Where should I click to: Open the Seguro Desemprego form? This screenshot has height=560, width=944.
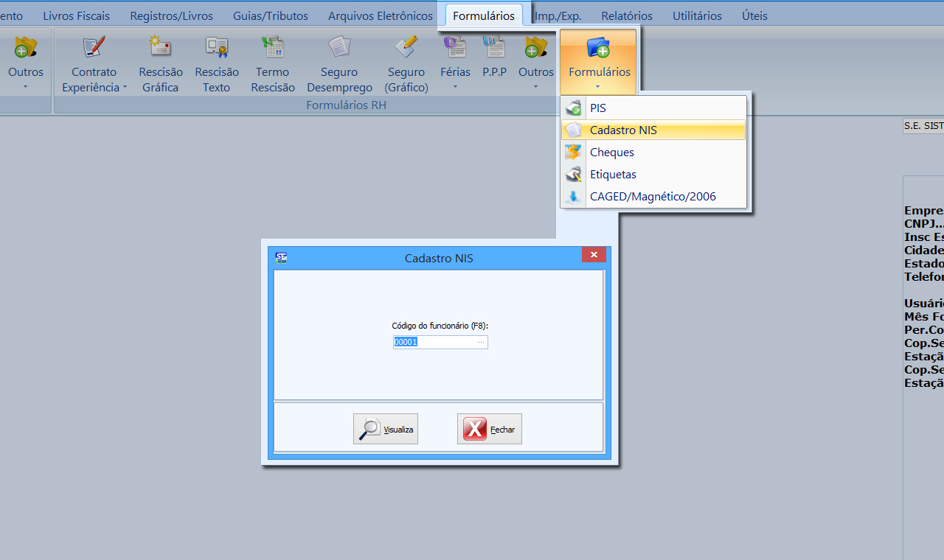coord(339,49)
